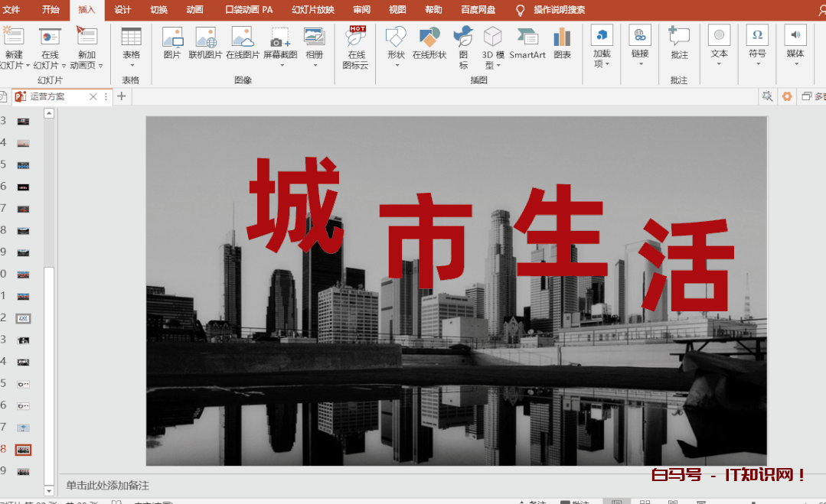Expand the 屏幕截图 screenshot dropdown
The image size is (826, 504).
click(280, 49)
